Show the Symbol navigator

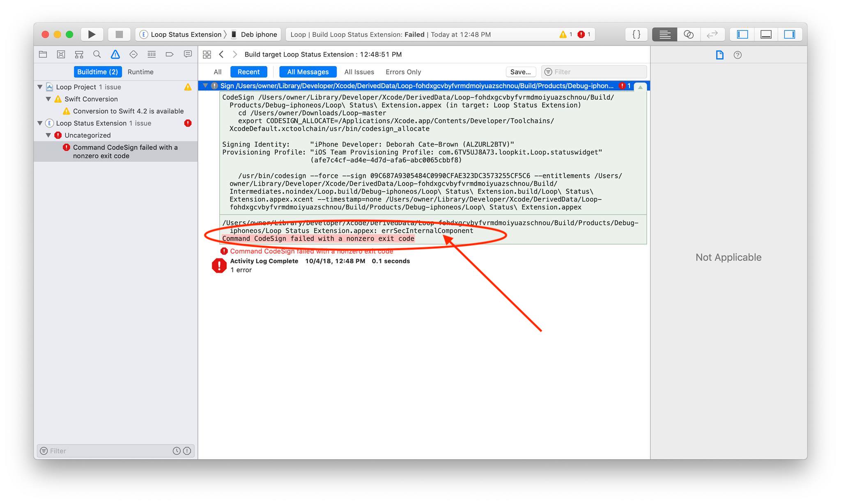tap(79, 54)
